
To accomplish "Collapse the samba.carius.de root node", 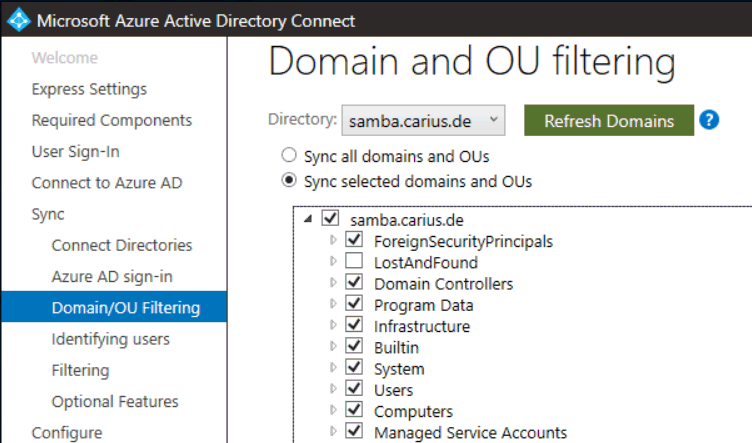I will 308,219.
